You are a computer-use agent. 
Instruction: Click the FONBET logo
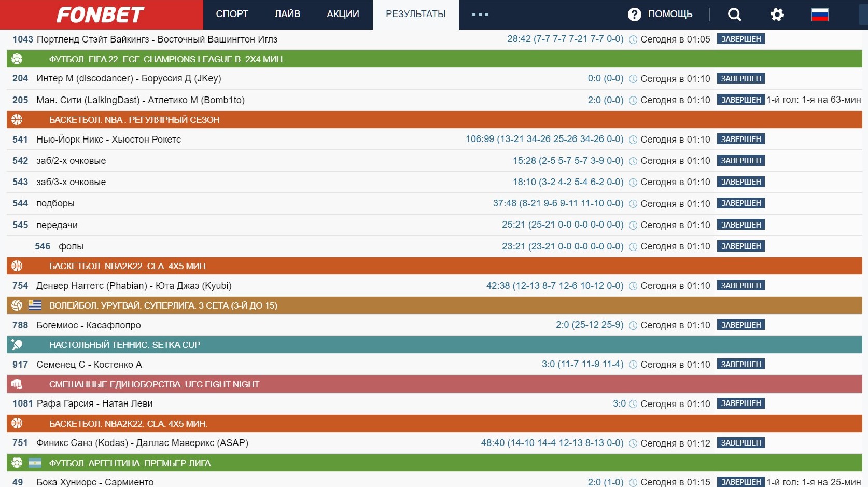100,15
